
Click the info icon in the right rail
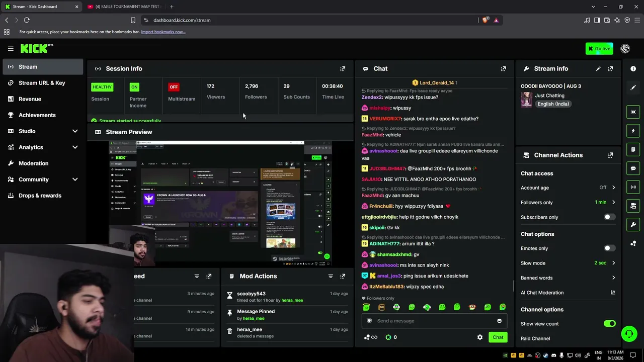pos(633,69)
